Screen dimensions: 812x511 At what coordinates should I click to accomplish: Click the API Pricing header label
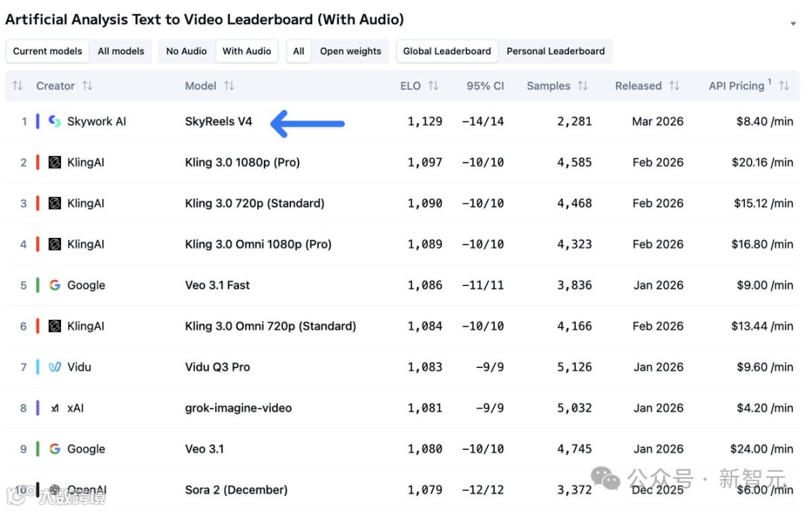pyautogui.click(x=736, y=86)
